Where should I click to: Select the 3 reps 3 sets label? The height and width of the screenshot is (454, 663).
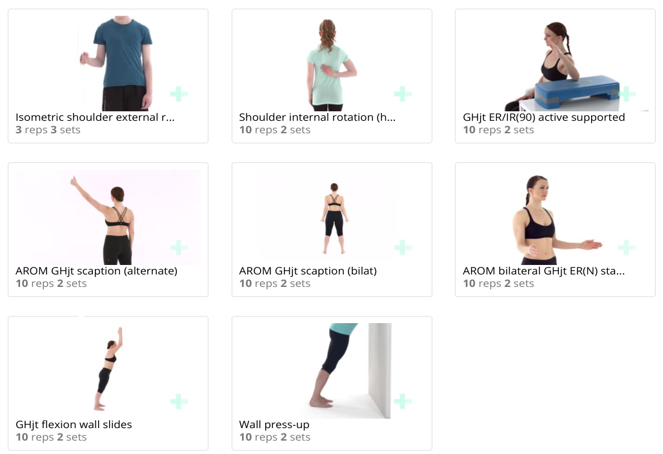48,130
